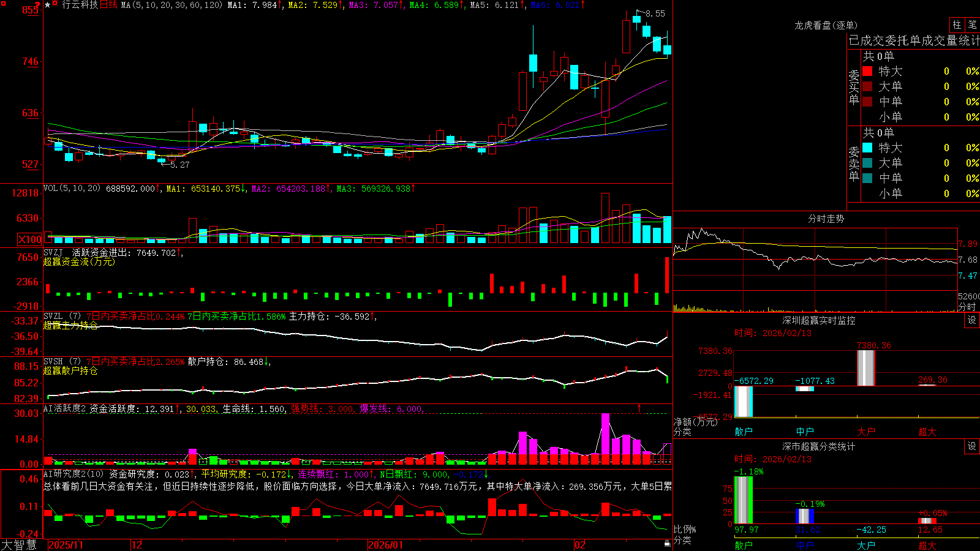980x551 pixels.
Task: Click 深市超赢分类统计 panel title
Action: pos(818,446)
